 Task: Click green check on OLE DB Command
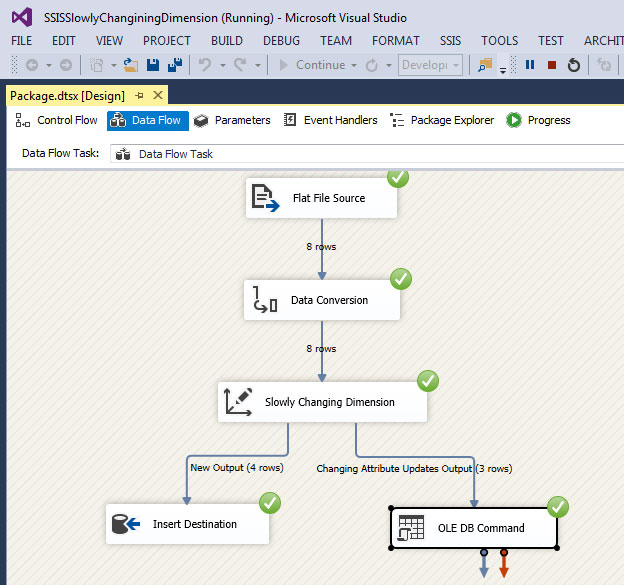pyautogui.click(x=558, y=507)
